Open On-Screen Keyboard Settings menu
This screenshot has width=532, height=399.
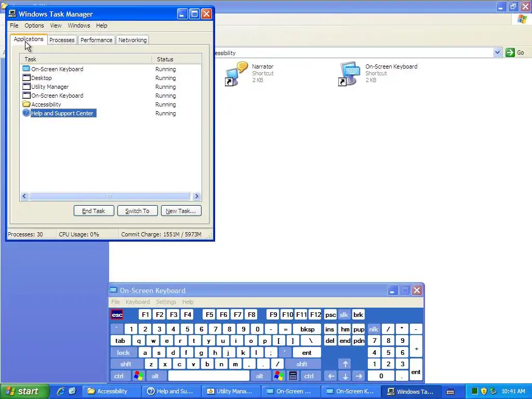coord(166,302)
